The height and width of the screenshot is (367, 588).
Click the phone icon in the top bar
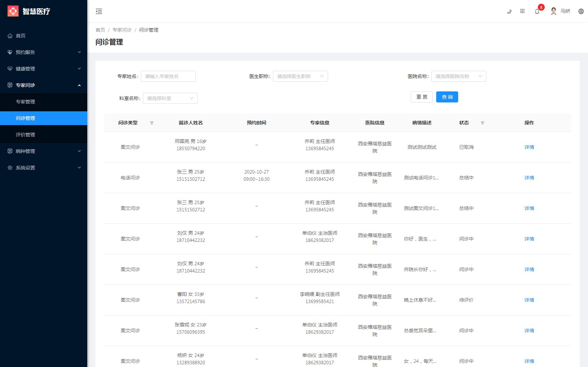(x=509, y=11)
